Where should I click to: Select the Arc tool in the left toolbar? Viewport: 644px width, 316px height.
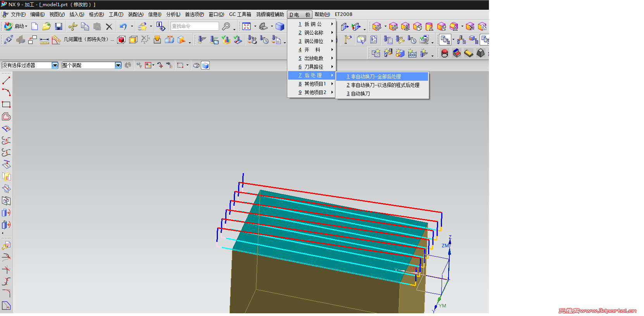[6, 92]
